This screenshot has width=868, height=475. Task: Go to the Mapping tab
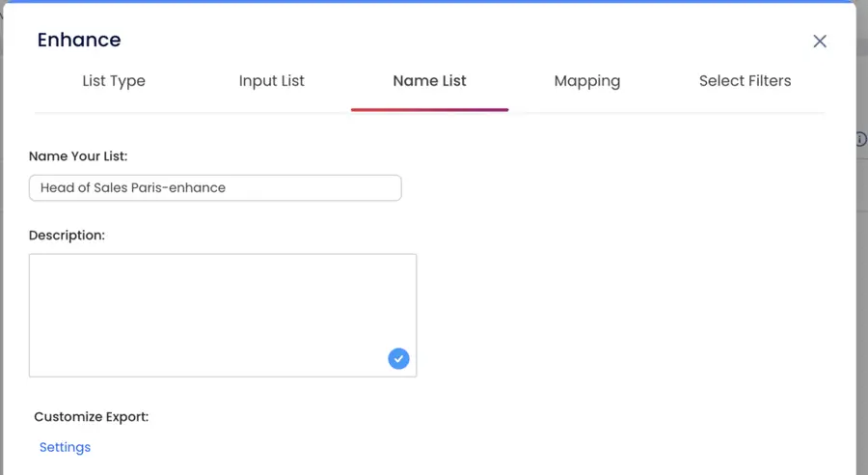[x=587, y=81]
